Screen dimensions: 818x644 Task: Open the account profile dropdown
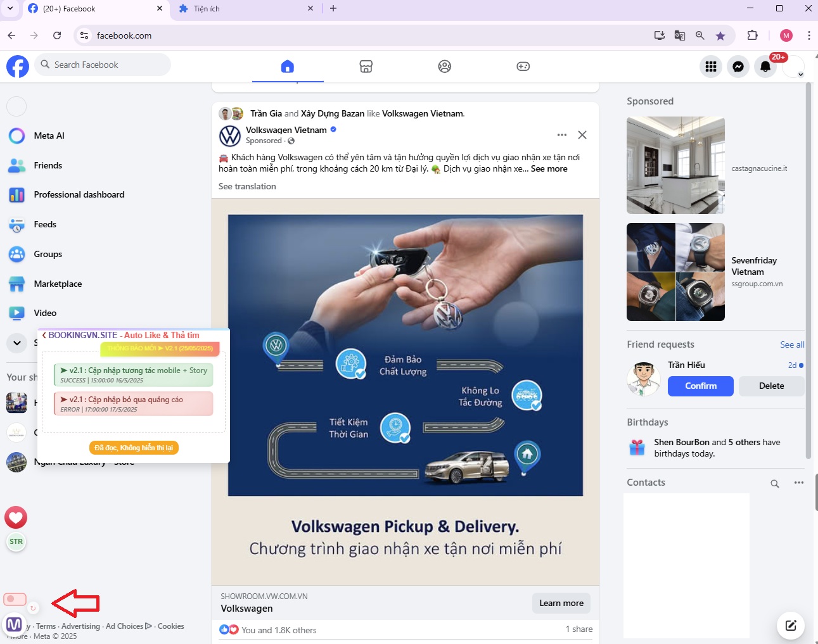(793, 66)
